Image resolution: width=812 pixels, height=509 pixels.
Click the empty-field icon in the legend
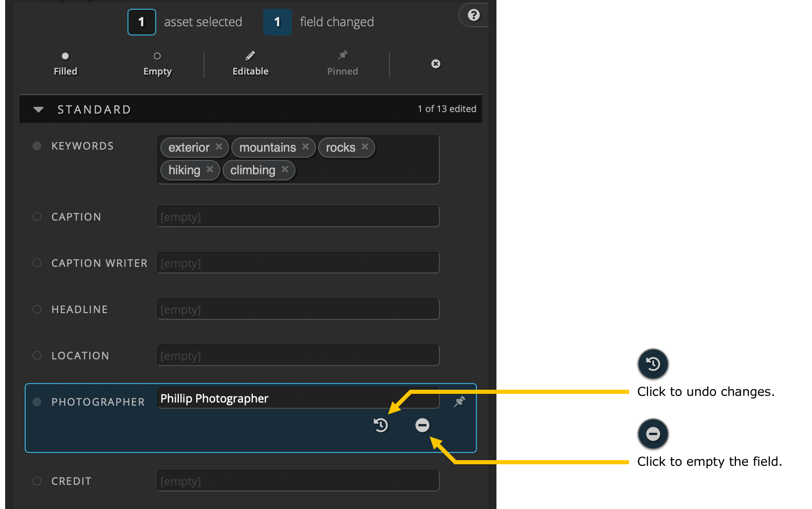coord(653,434)
